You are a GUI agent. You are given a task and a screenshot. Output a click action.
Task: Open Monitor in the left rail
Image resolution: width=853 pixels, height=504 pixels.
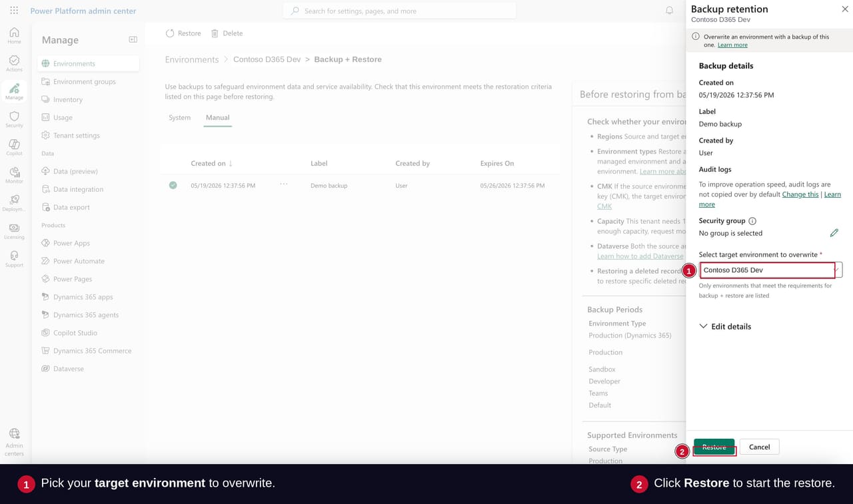(x=14, y=175)
